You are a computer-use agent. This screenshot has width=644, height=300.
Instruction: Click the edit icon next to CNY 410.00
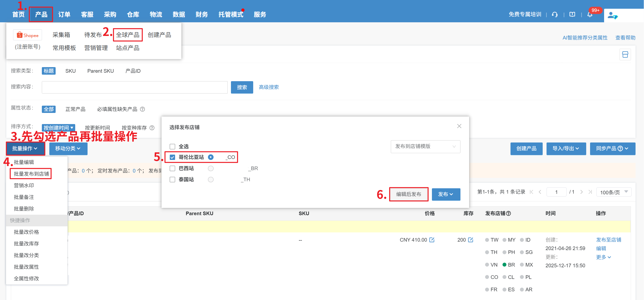coord(432,240)
